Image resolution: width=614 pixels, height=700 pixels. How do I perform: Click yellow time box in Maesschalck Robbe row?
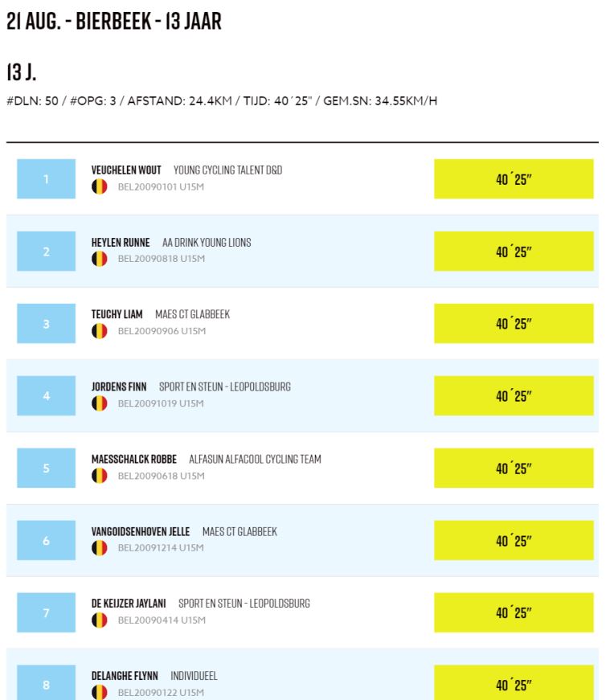click(x=514, y=469)
